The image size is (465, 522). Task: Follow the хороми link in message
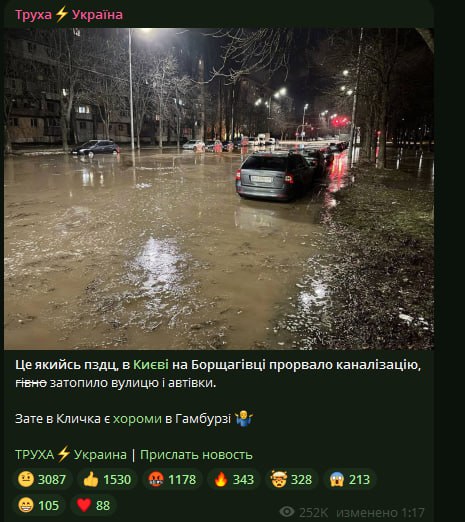tap(137, 419)
